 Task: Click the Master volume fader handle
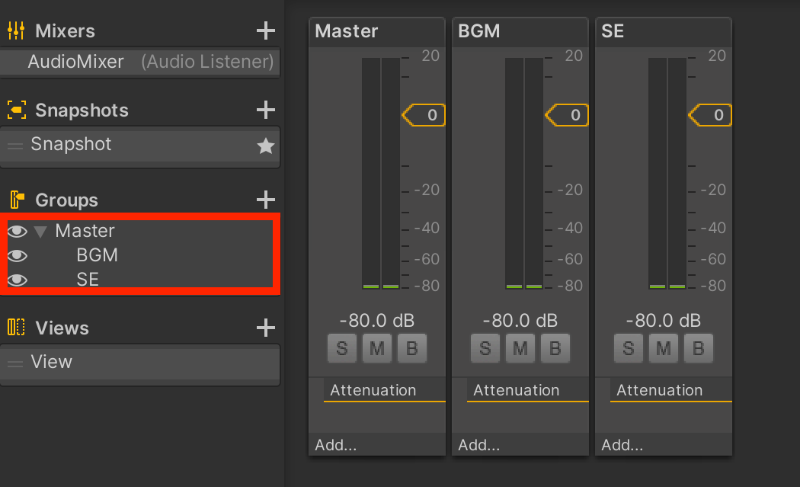click(424, 116)
